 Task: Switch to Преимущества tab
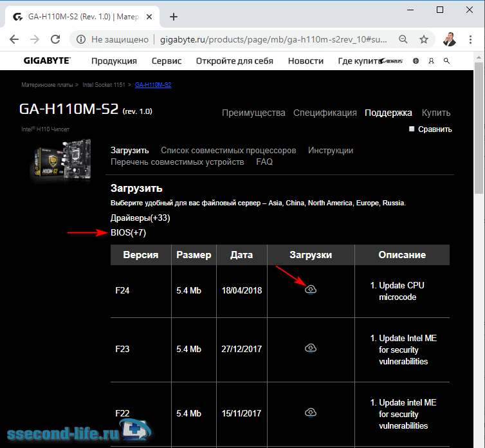(253, 113)
